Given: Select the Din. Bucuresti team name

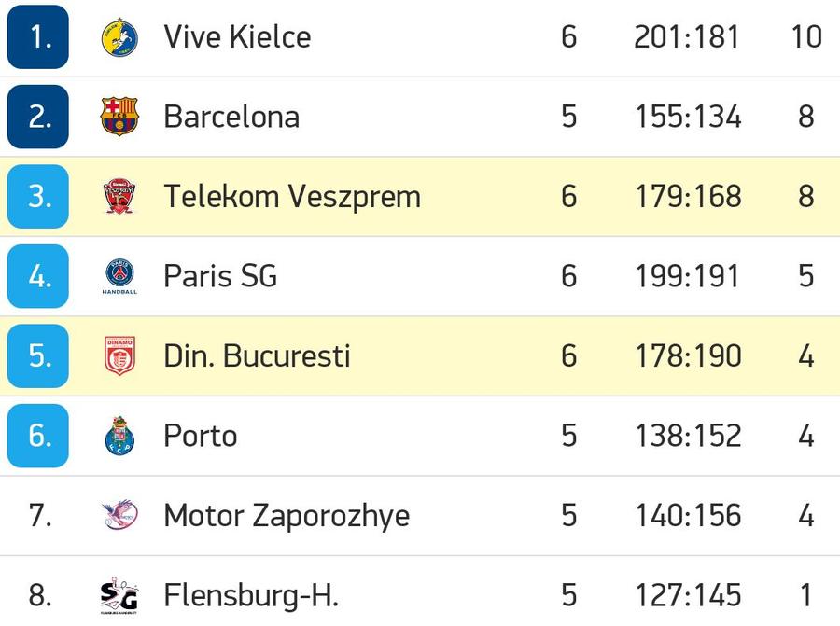Looking at the screenshot, I should pyautogui.click(x=258, y=356).
